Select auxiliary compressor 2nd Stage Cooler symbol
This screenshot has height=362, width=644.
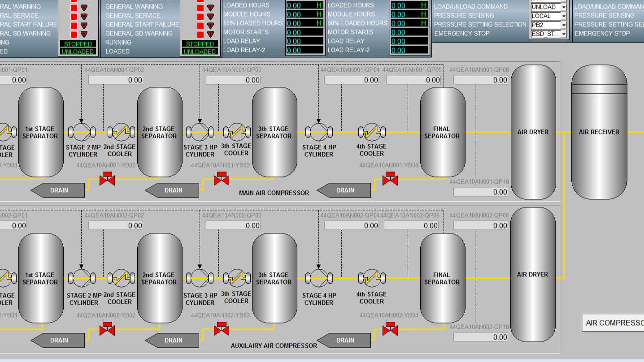pyautogui.click(x=121, y=278)
